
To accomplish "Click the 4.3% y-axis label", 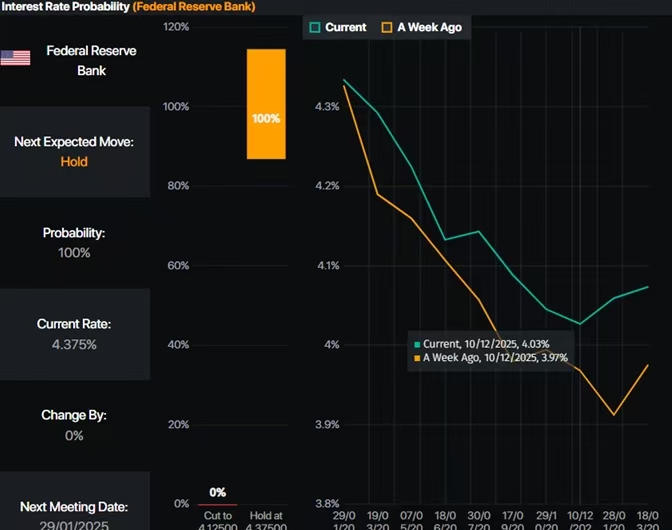I will point(327,107).
